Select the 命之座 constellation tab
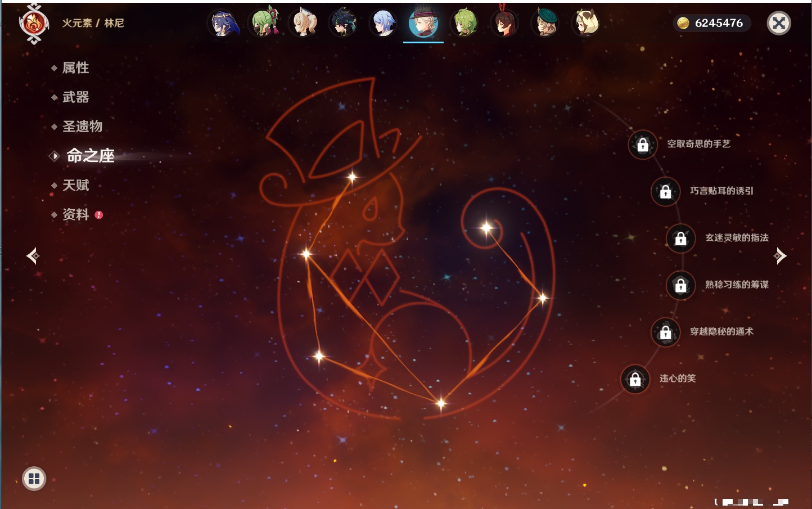 tap(90, 156)
